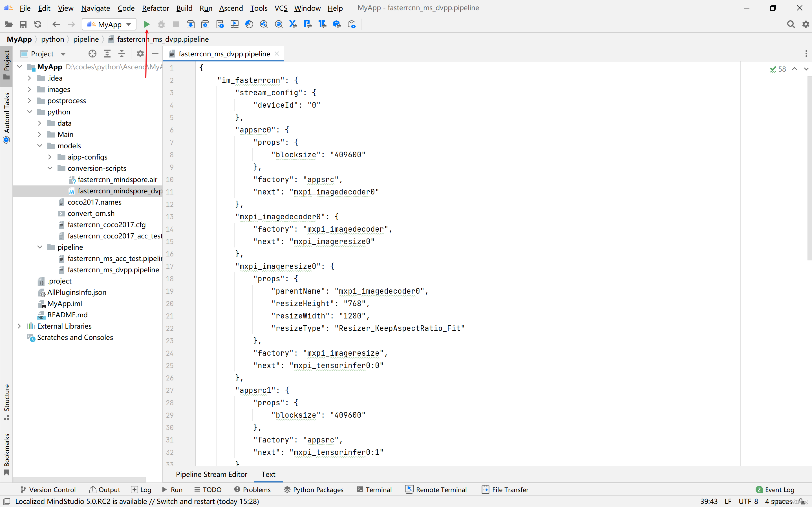
Task: Click UTF-8 encoding in status bar
Action: point(748,501)
